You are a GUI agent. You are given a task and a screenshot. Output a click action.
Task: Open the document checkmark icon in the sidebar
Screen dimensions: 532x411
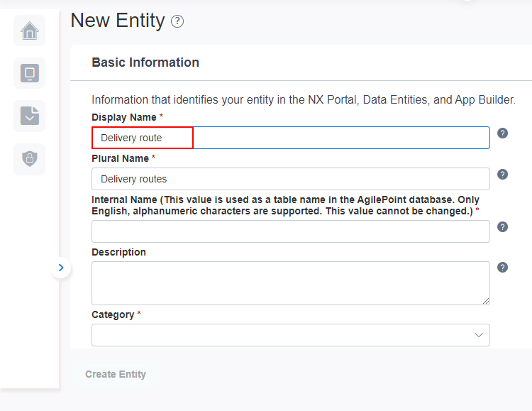(30, 116)
